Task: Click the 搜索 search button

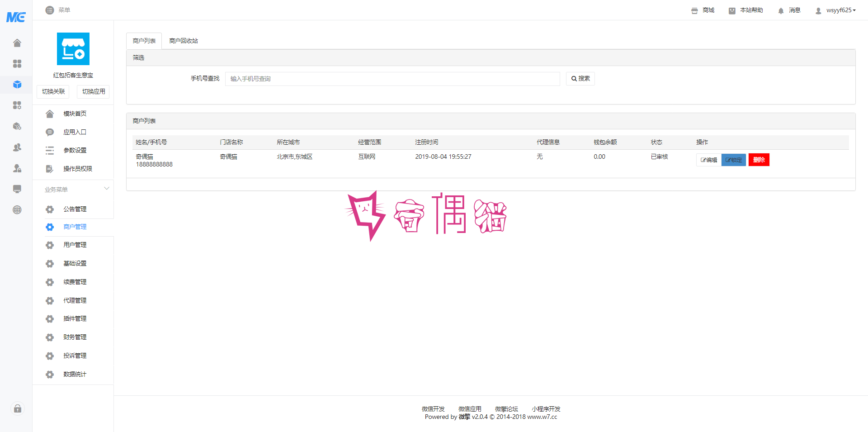Action: (x=580, y=79)
